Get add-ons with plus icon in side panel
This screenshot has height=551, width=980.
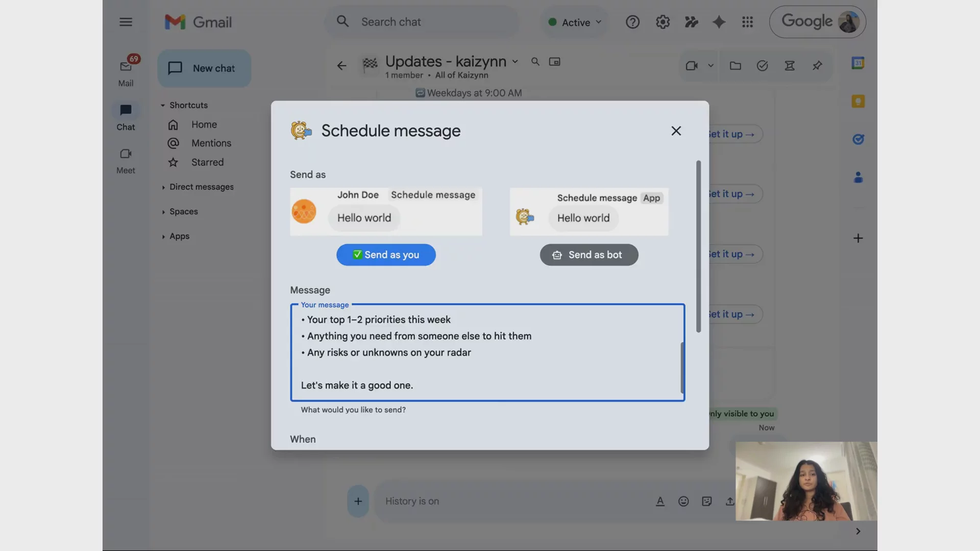tap(858, 238)
